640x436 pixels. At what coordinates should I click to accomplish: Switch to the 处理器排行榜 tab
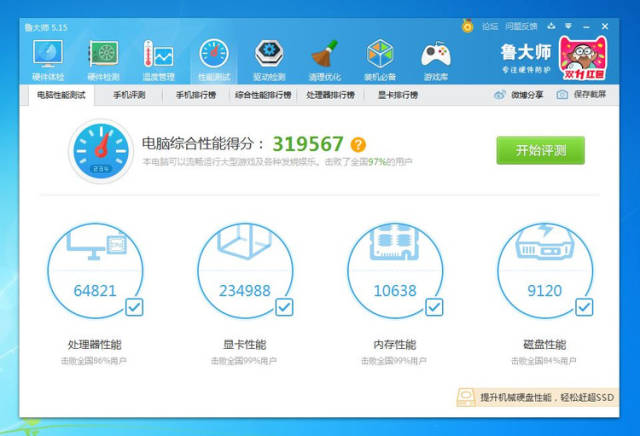[x=331, y=95]
